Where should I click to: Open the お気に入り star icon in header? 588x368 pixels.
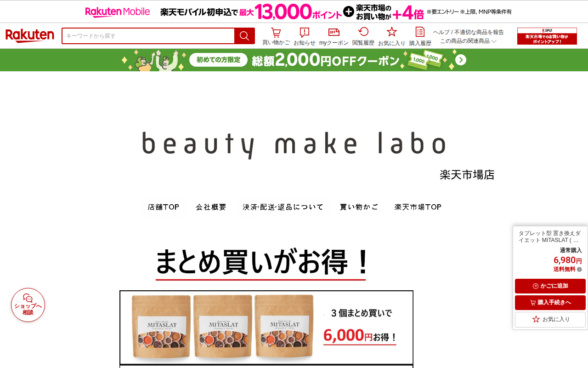391,37
